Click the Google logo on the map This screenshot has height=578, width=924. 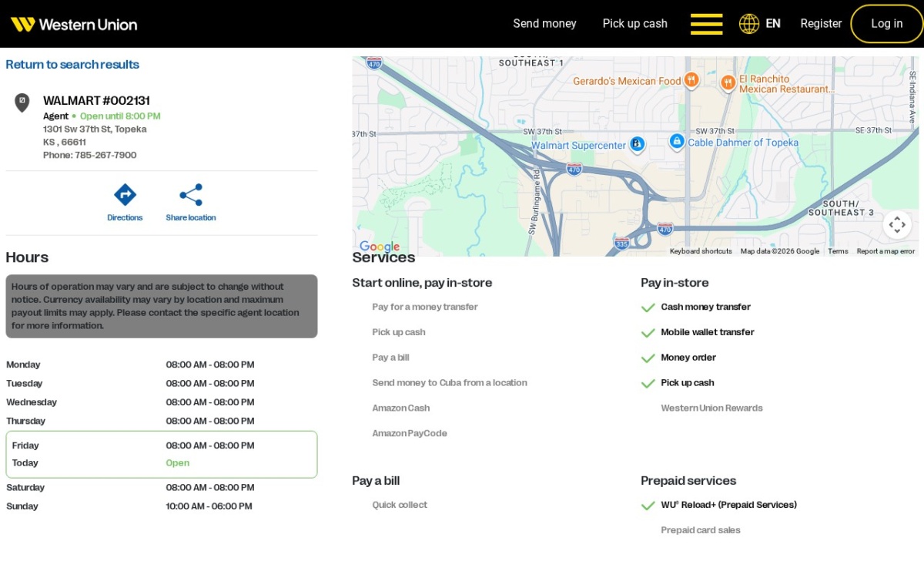(380, 247)
